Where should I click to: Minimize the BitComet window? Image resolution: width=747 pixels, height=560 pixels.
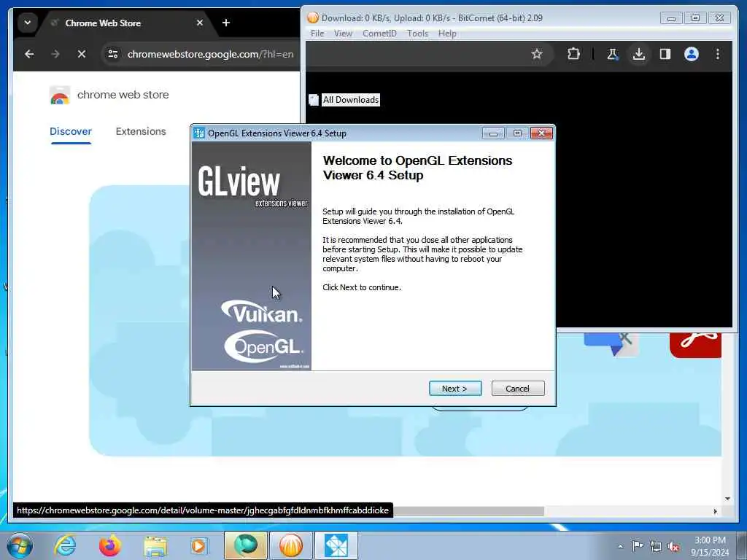671,18
